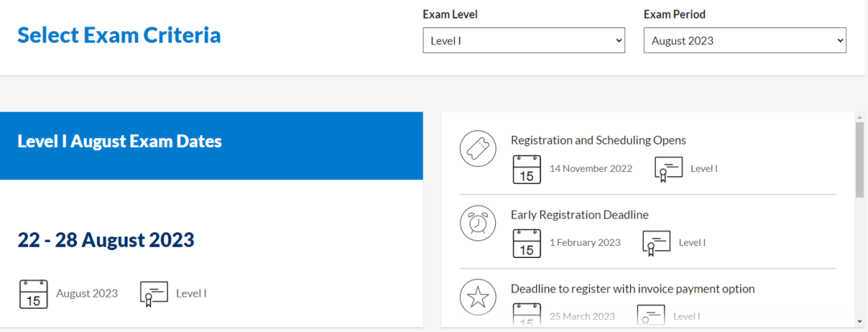
Task: Click the certificate icon in the 22 - 28 August panel
Action: click(154, 294)
